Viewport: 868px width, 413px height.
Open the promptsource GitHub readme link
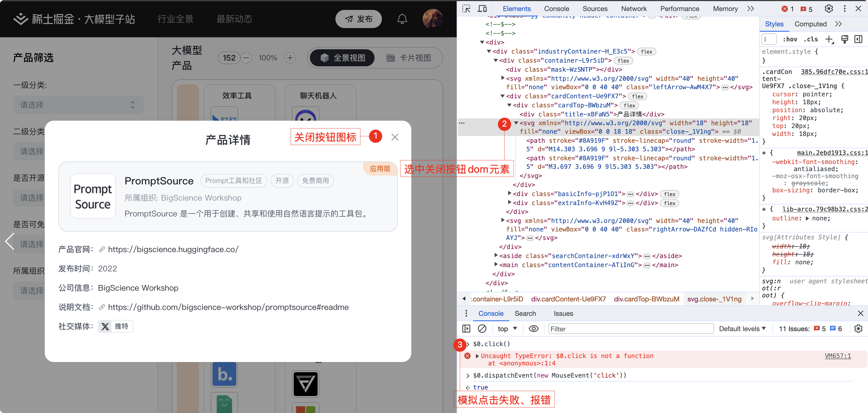point(228,307)
